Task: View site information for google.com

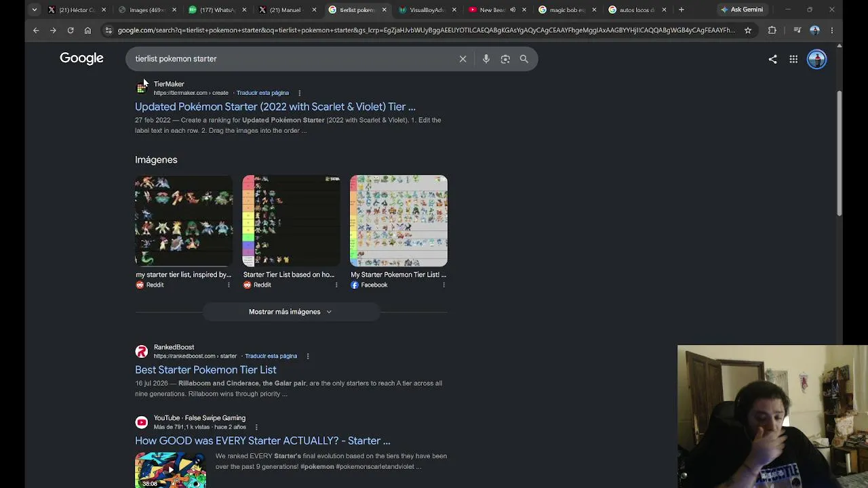Action: 108,30
